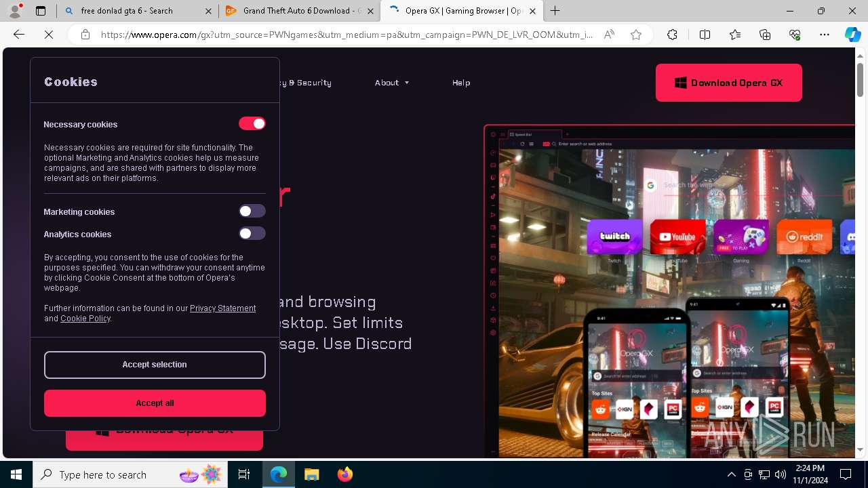The height and width of the screenshot is (488, 868).
Task: Open the Cookie Policy link
Action: pyautogui.click(x=85, y=319)
